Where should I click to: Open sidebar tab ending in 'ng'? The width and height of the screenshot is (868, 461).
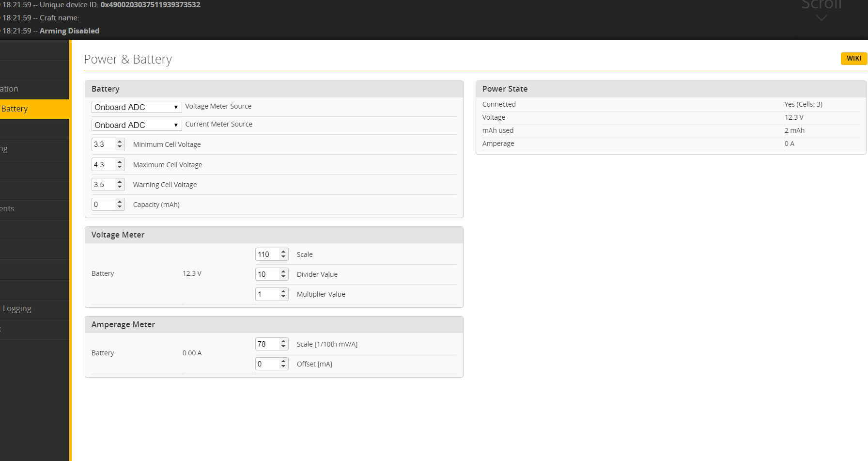(x=34, y=149)
